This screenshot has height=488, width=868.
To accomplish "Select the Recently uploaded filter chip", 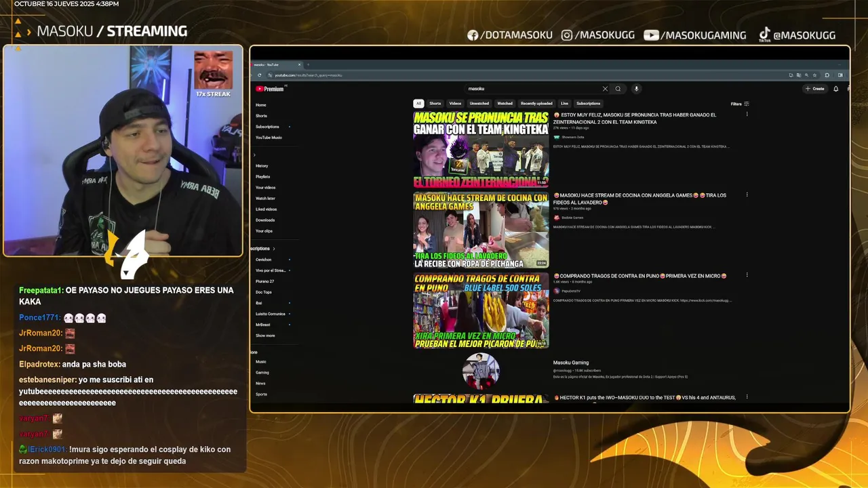I will (536, 104).
